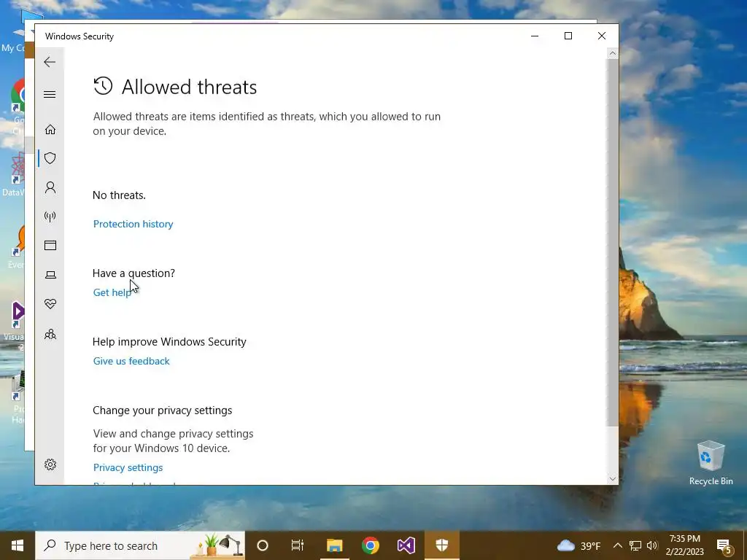This screenshot has height=560, width=747.
Task: Open the Home section in sidebar
Action: [x=50, y=130]
